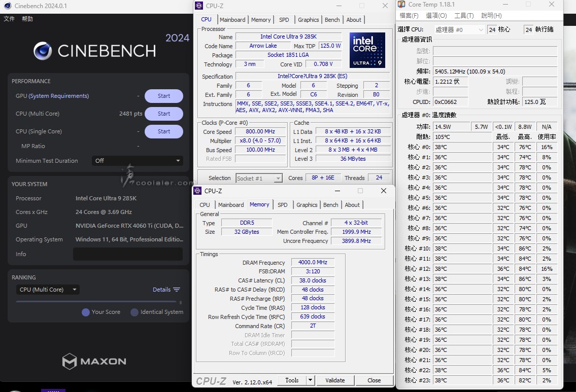The image size is (576, 392).
Task: Click the 5405.12MHz frequency value in Core Temp
Action: pyautogui.click(x=495, y=72)
